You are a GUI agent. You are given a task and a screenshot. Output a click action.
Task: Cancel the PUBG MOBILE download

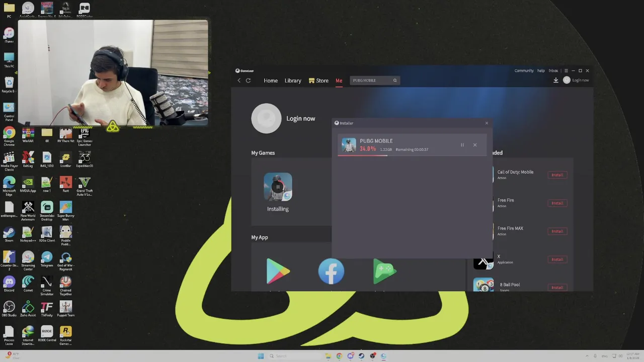[475, 145]
